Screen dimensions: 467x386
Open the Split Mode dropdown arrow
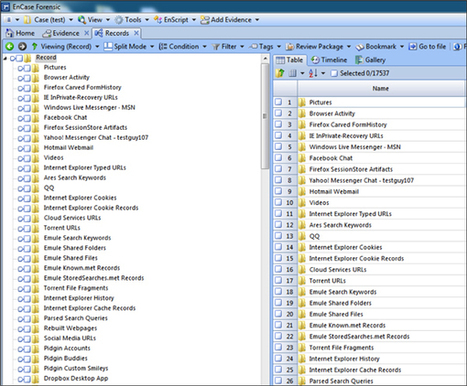152,47
